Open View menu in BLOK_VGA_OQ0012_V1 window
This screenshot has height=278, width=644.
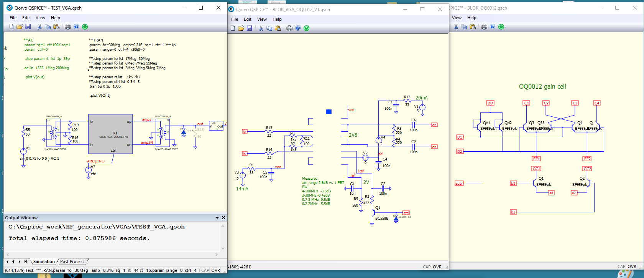click(x=262, y=19)
